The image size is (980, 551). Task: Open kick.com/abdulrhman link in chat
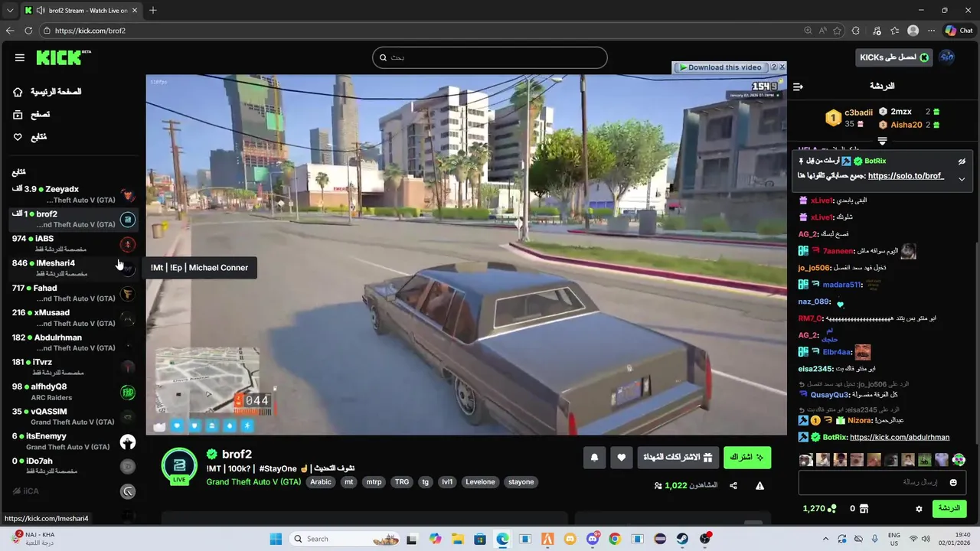(900, 438)
